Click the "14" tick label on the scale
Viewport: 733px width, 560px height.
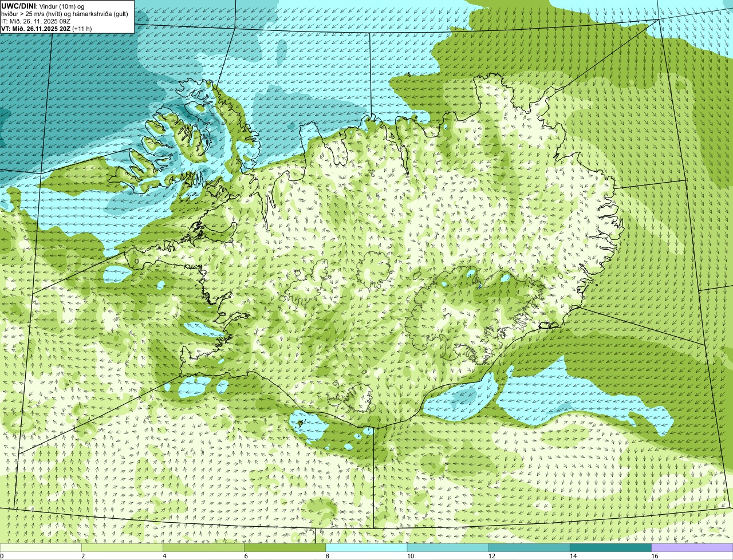574,556
